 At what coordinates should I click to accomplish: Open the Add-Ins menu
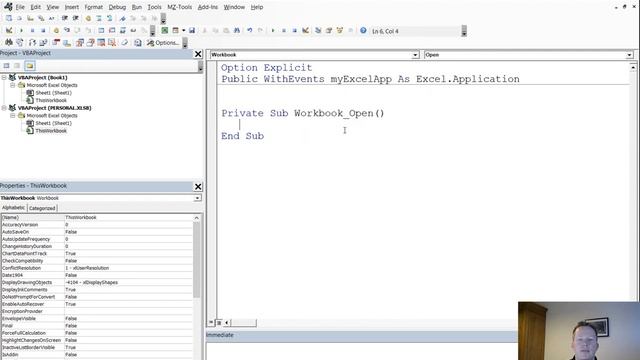tap(208, 7)
